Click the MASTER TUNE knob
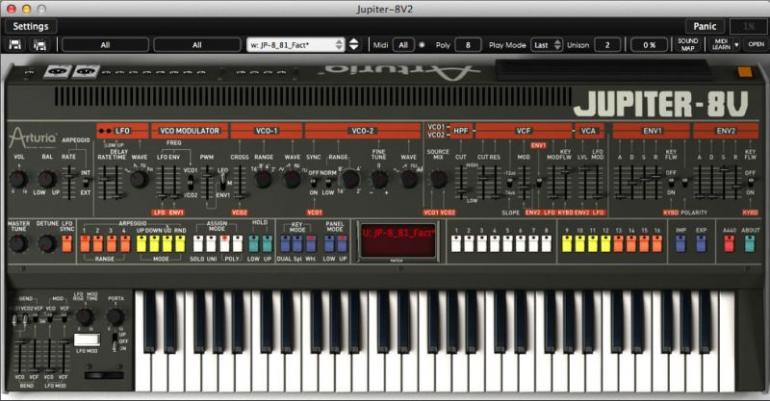The image size is (770, 401). pos(18,243)
